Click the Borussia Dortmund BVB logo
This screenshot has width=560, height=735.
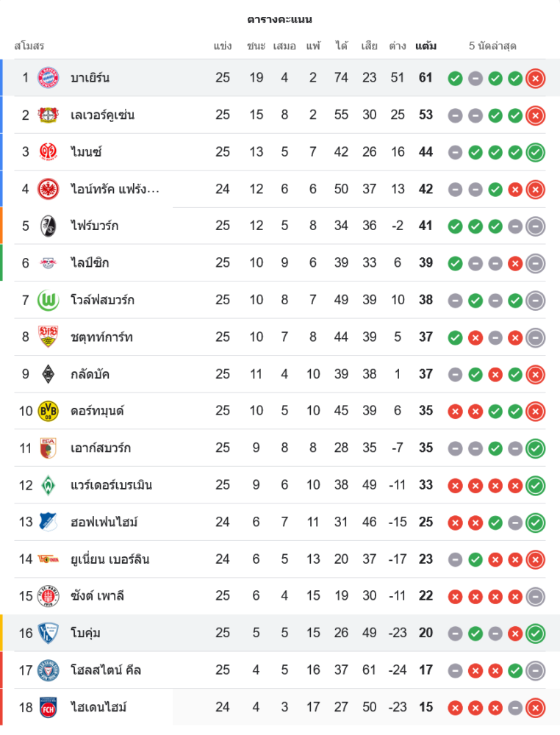48,411
